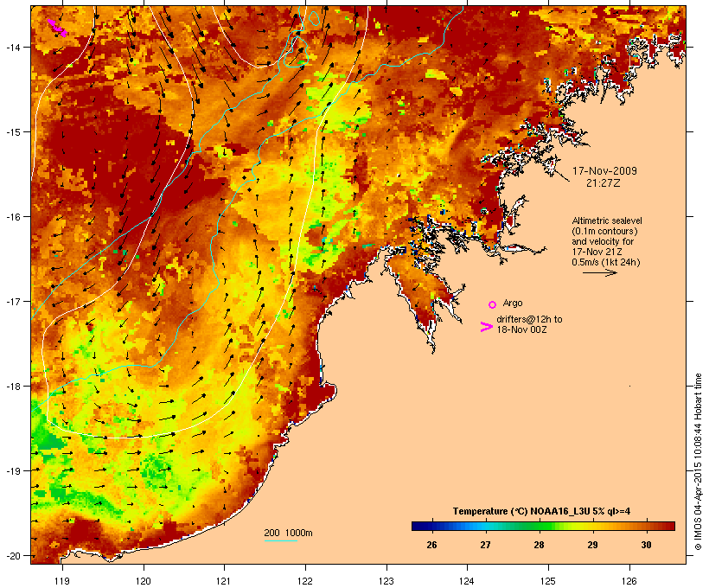Click the cyan 200 1000m isobath legend line
Screen dimensions: 709x588
pyautogui.click(x=281, y=540)
